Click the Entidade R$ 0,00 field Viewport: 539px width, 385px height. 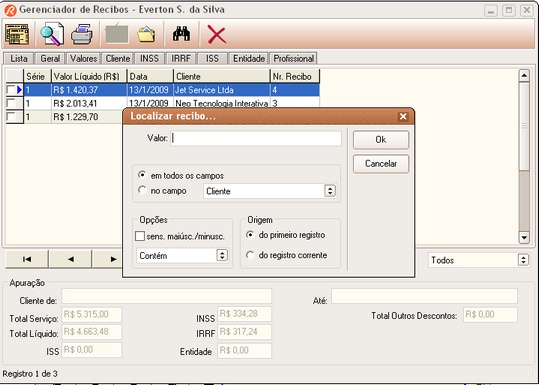[x=244, y=351]
